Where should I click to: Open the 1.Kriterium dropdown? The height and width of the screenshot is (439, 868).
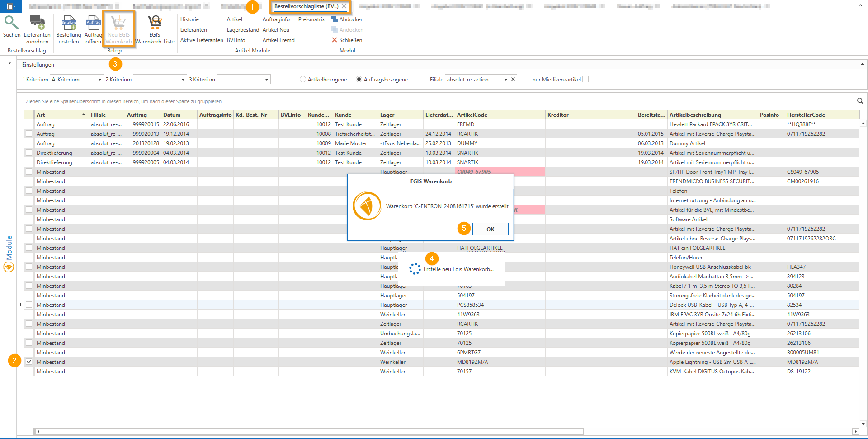click(x=99, y=80)
